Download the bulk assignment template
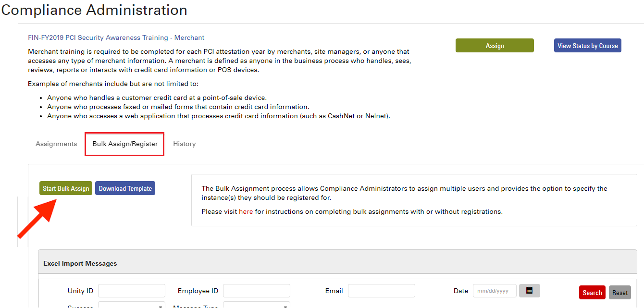 tap(125, 188)
